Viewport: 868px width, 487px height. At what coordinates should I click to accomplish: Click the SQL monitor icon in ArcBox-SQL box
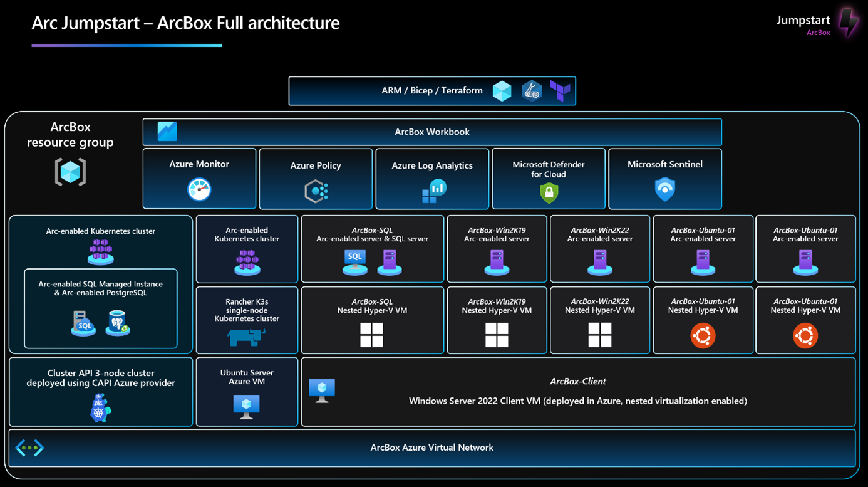click(x=354, y=262)
